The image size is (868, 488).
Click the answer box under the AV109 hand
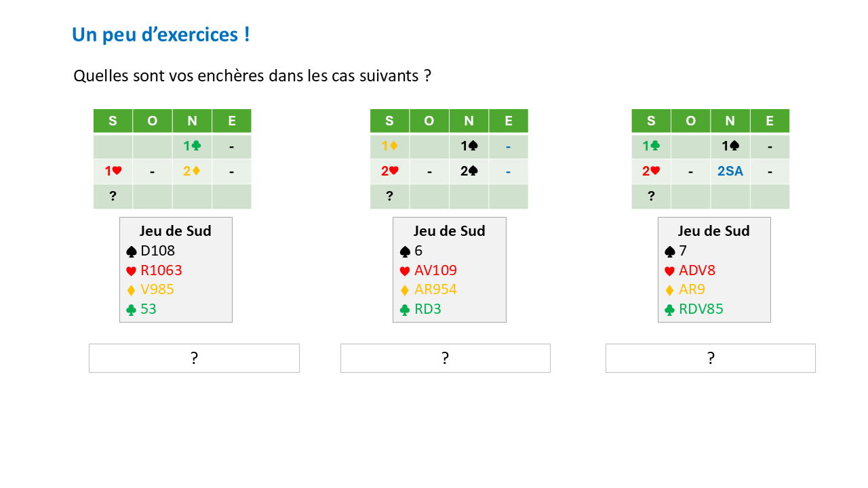click(445, 358)
